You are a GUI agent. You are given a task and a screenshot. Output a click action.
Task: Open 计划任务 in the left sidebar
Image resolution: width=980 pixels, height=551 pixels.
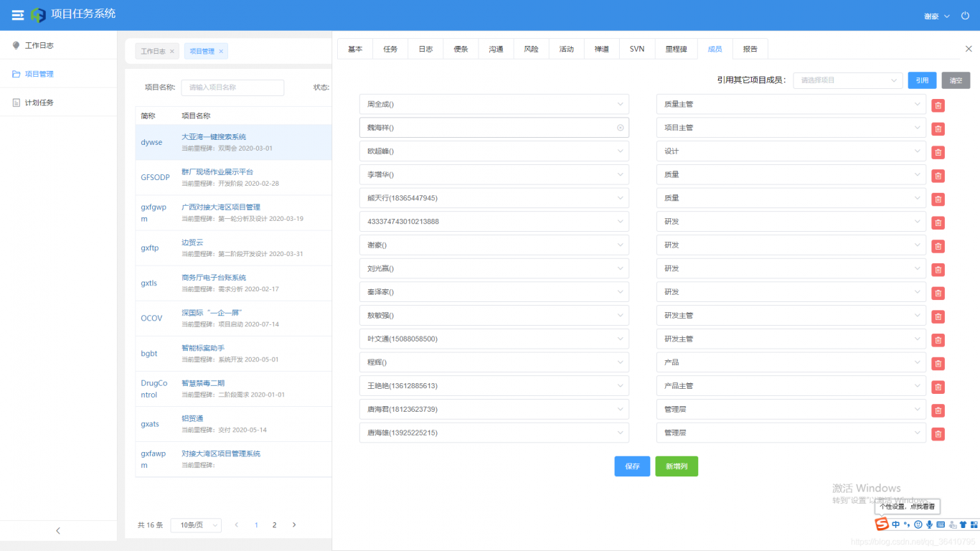click(x=58, y=103)
